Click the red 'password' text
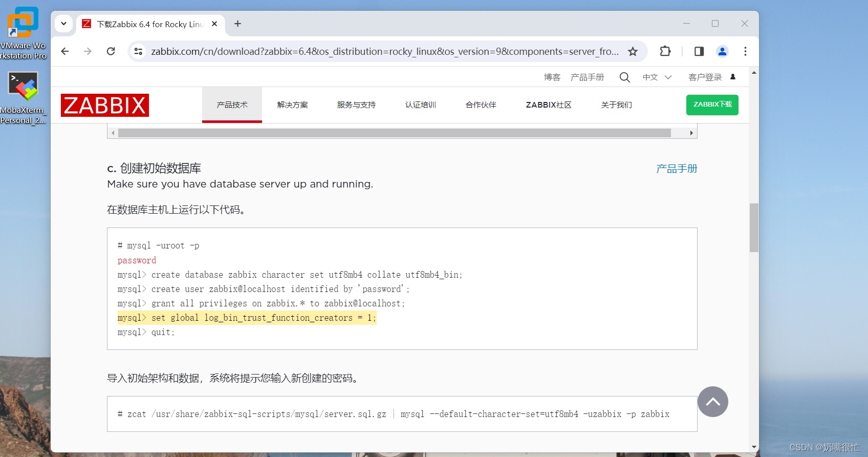868x457 pixels. tap(137, 260)
